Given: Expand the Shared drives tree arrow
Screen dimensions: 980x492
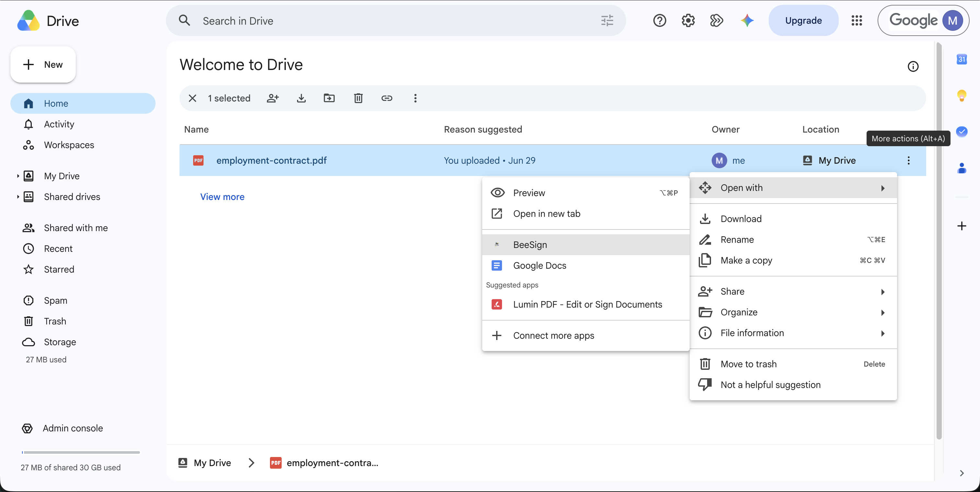Looking at the screenshot, I should (x=17, y=197).
